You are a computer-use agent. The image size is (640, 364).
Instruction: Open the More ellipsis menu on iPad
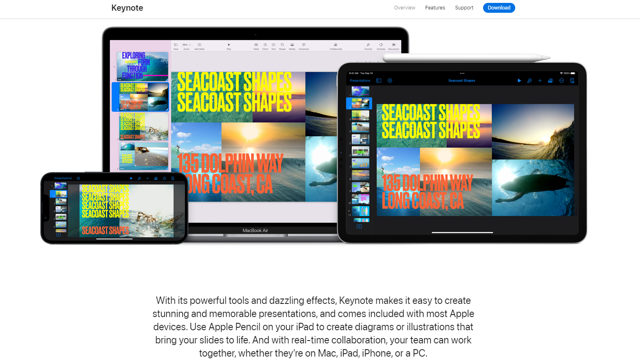(561, 81)
